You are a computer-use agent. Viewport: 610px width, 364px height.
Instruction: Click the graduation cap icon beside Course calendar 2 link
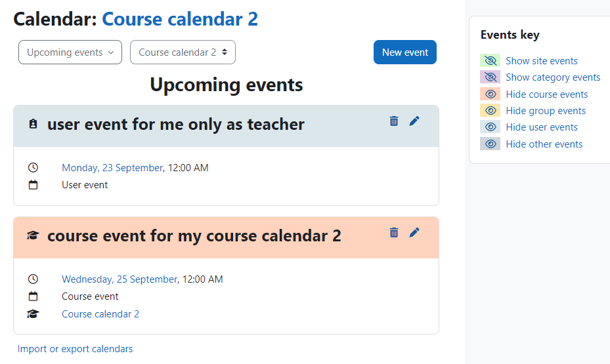click(x=33, y=314)
